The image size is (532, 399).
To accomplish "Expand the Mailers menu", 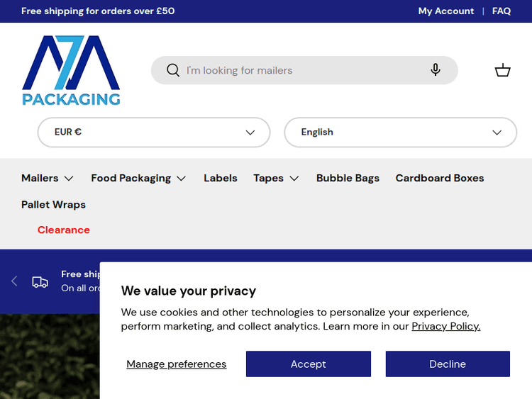I will [x=48, y=178].
